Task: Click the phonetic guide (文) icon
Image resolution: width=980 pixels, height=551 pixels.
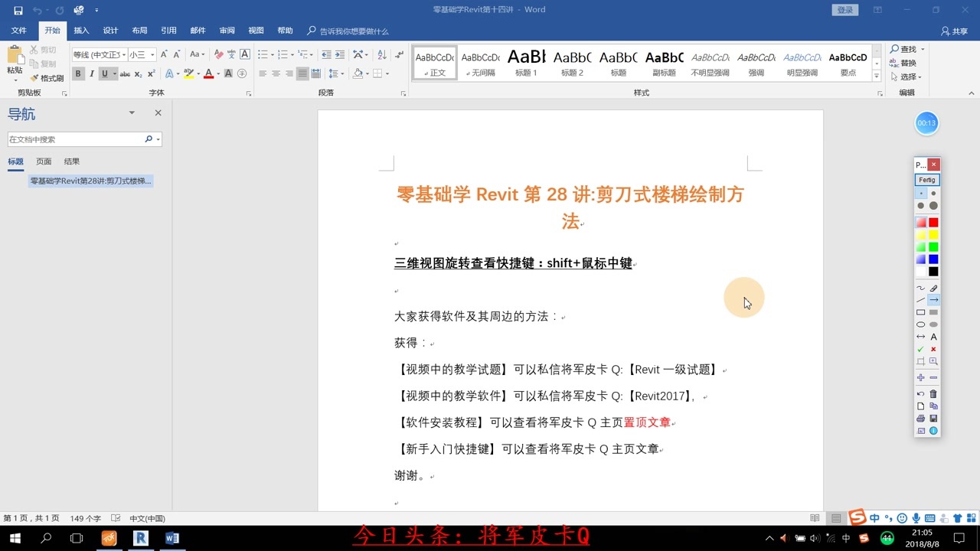Action: [231, 54]
